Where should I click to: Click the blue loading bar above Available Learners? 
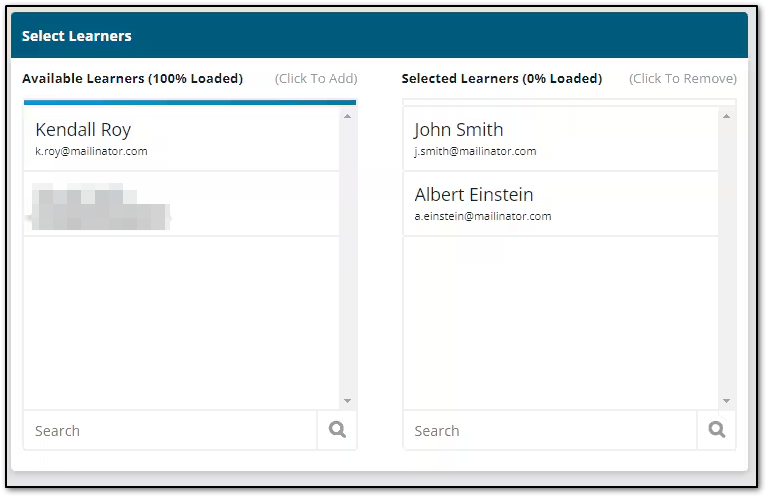coord(190,102)
